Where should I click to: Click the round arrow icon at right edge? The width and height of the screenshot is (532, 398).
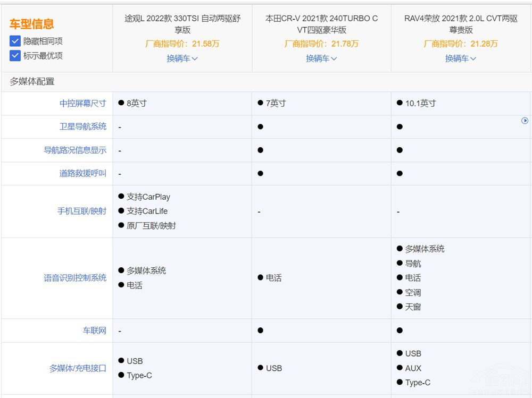coord(525,121)
